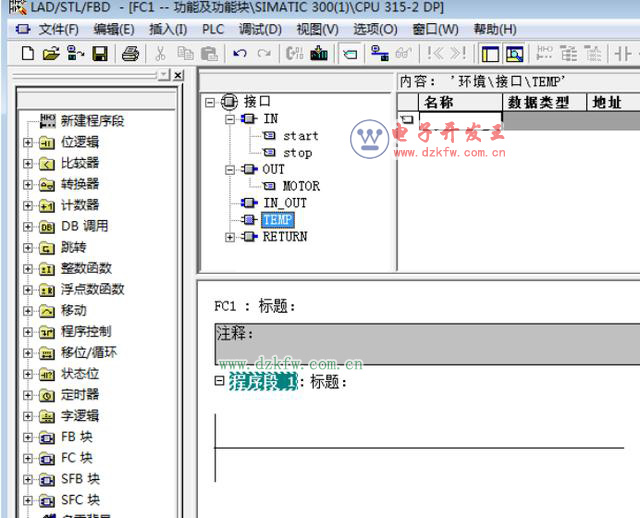Viewport: 640px width, 518px height.
Task: Expand the 计数器 folder
Action: click(28, 205)
